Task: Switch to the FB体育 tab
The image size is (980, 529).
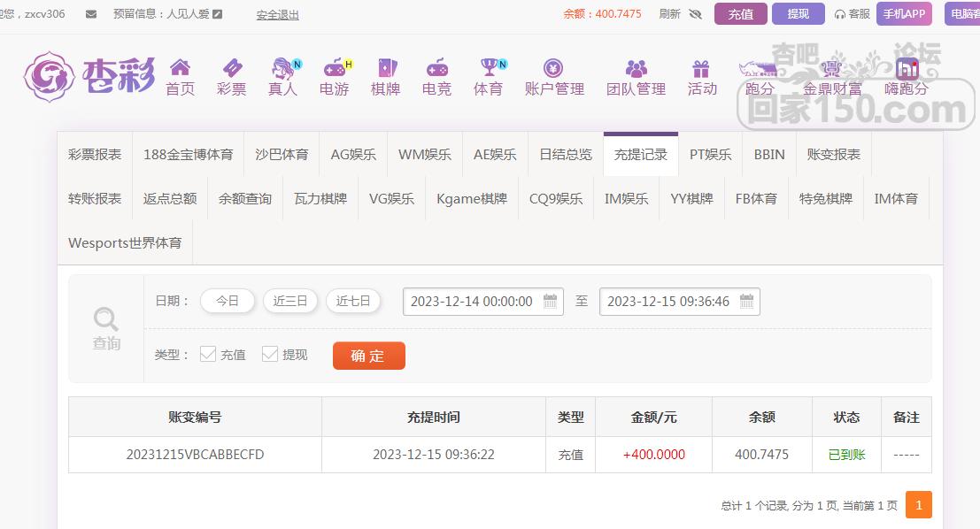Action: pos(756,199)
